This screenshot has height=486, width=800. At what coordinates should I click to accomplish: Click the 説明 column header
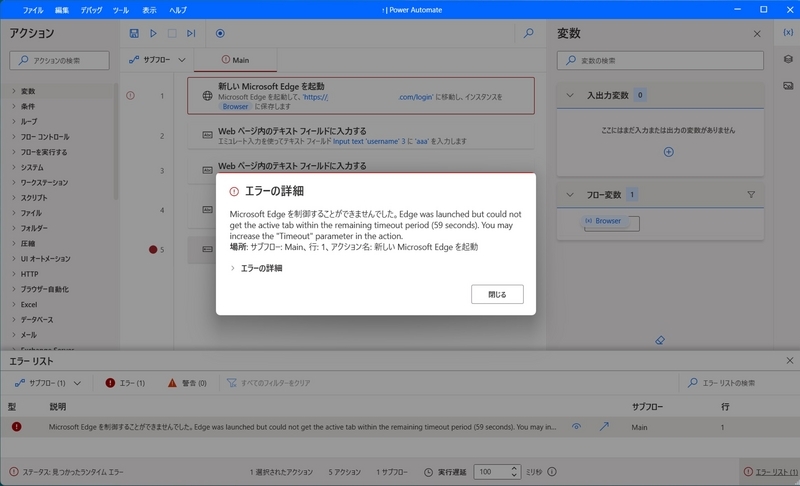(x=58, y=406)
